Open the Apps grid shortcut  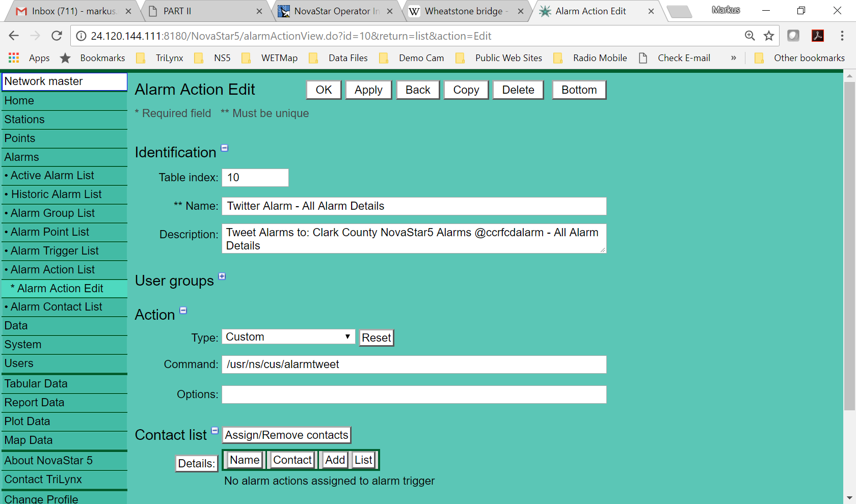coord(14,58)
